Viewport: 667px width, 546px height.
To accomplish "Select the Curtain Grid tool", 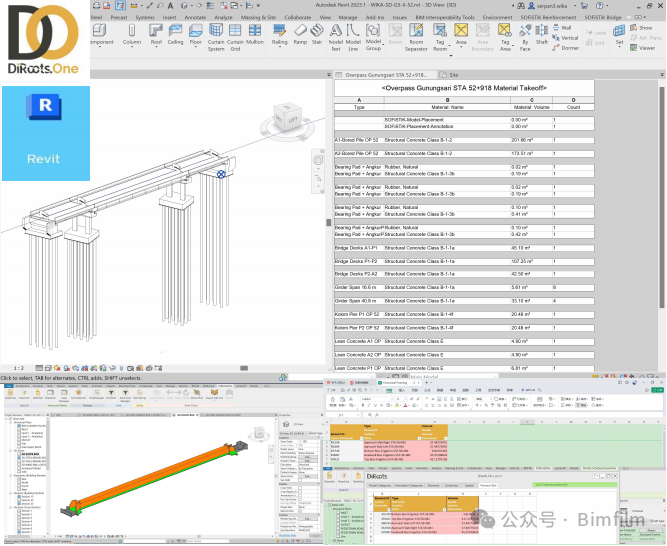I will (x=235, y=37).
